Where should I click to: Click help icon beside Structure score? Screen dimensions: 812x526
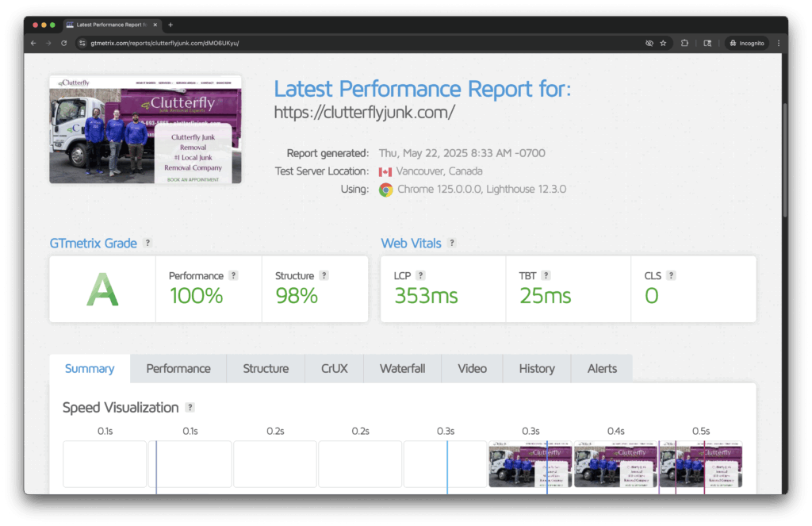(324, 275)
